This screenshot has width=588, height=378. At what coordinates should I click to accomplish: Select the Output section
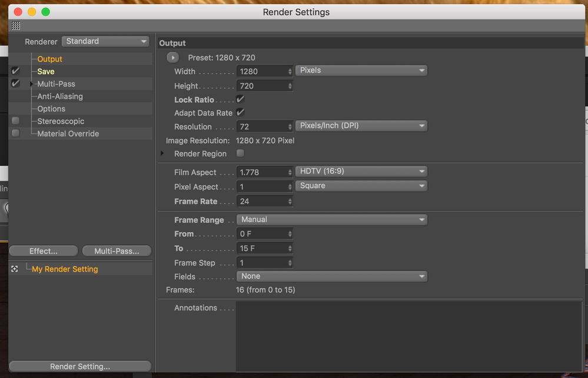pos(49,59)
